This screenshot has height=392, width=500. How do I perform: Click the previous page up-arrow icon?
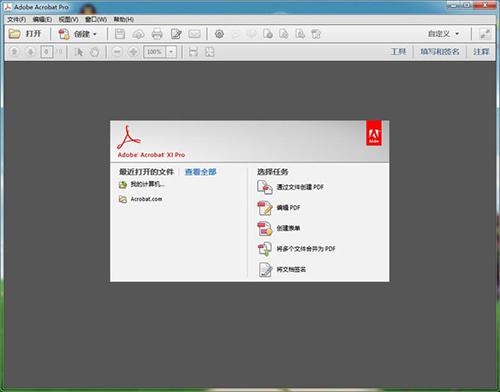(x=14, y=52)
